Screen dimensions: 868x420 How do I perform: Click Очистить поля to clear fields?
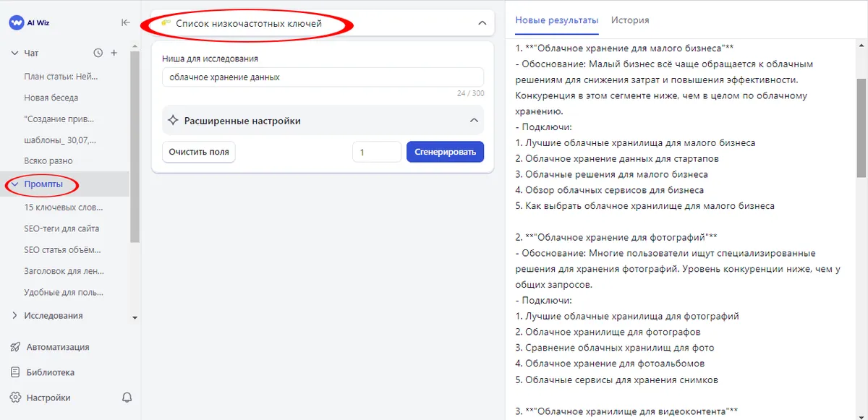[198, 152]
